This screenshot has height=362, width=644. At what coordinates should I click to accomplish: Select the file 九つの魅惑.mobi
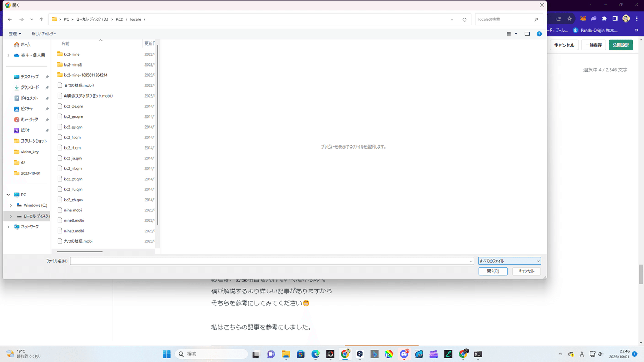[x=75, y=241]
